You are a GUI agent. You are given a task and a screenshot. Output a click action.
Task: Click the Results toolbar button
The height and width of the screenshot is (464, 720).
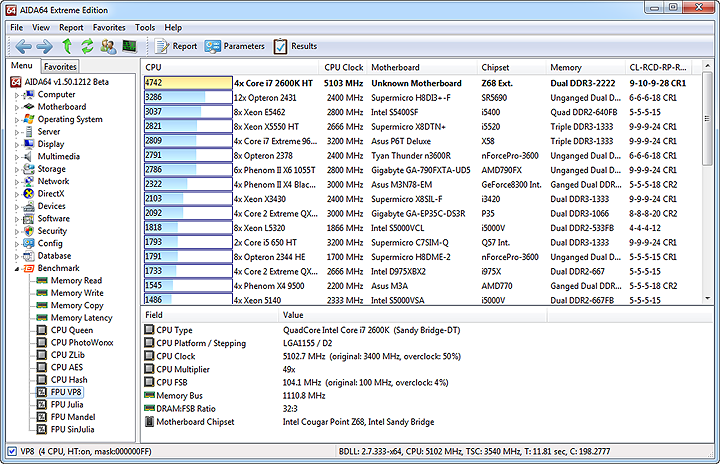(x=295, y=46)
